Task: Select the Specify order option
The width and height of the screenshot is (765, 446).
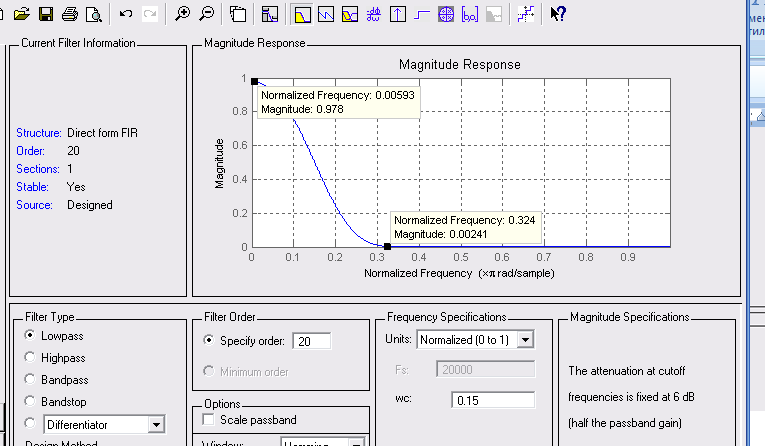Action: (x=209, y=340)
